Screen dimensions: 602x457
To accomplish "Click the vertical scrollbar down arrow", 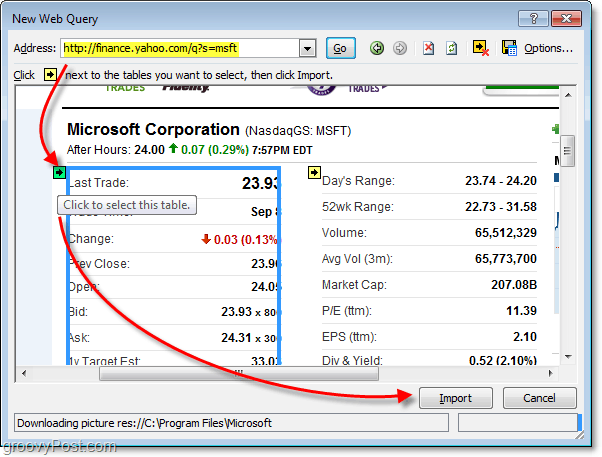I will pyautogui.click(x=568, y=357).
